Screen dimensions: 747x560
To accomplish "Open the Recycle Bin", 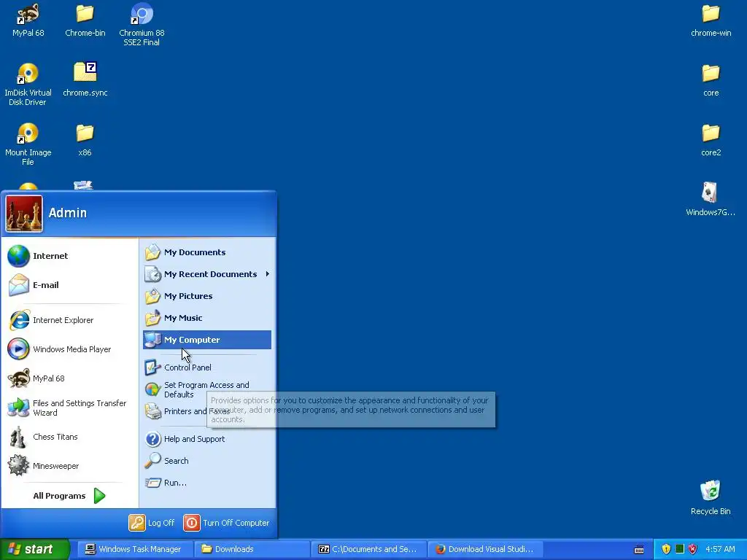I will [711, 497].
